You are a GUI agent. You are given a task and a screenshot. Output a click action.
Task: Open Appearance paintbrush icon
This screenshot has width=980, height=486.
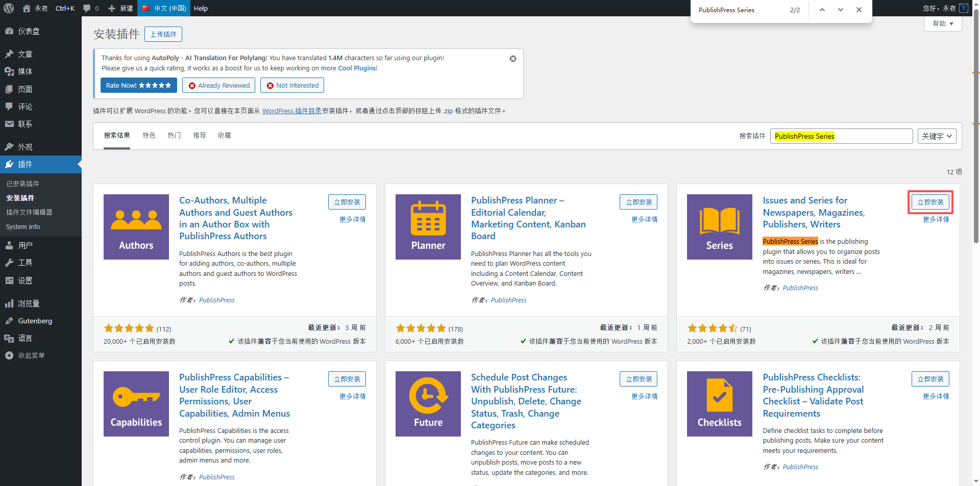tap(9, 147)
